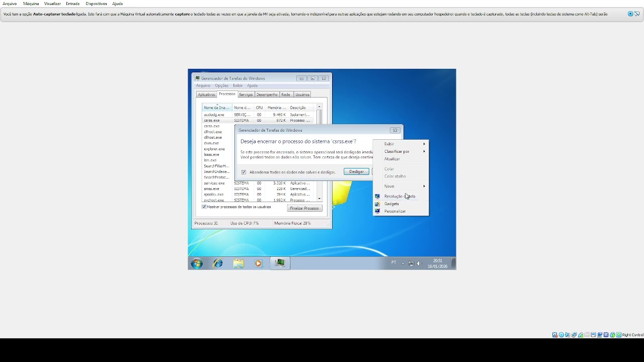Click the network icon in system tray
The image size is (644, 362).
pos(411,263)
